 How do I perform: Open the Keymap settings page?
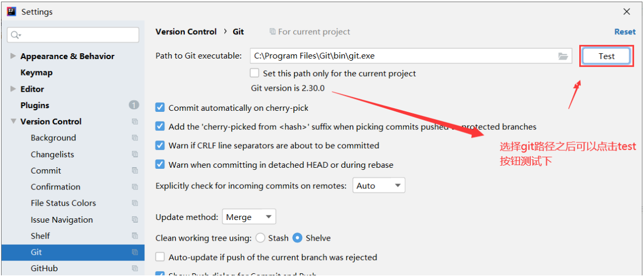[x=36, y=73]
